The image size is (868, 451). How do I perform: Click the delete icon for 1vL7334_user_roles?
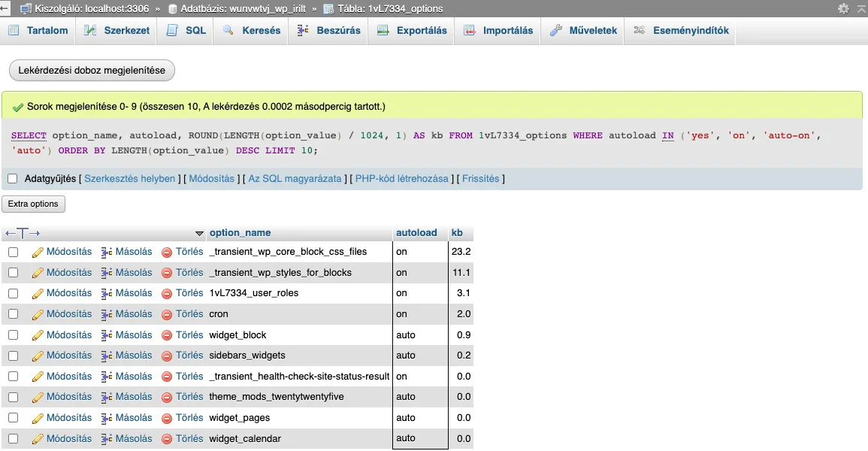pos(167,294)
